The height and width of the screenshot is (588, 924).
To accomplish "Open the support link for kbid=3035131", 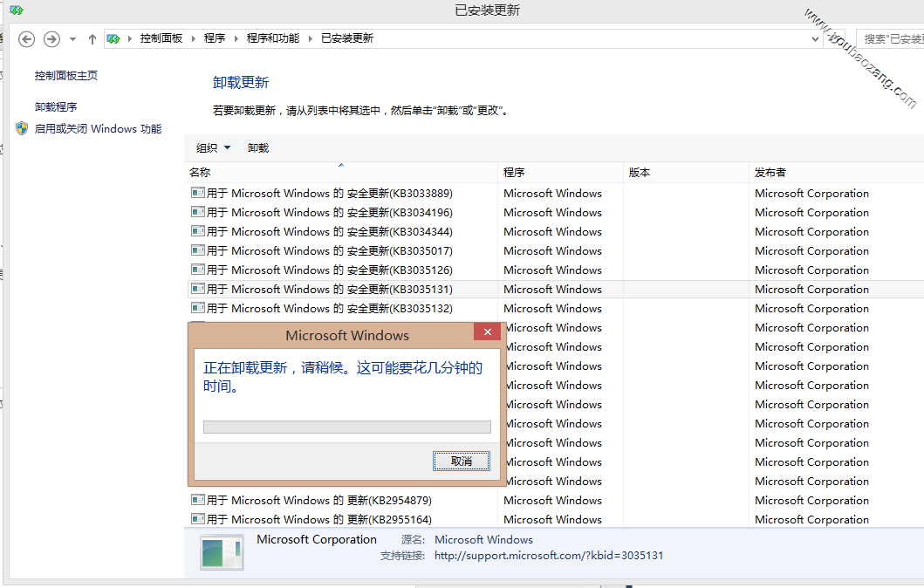I will tap(549, 555).
